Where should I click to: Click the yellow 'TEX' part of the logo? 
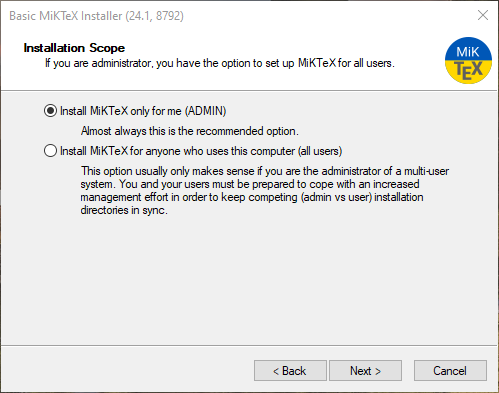(469, 71)
